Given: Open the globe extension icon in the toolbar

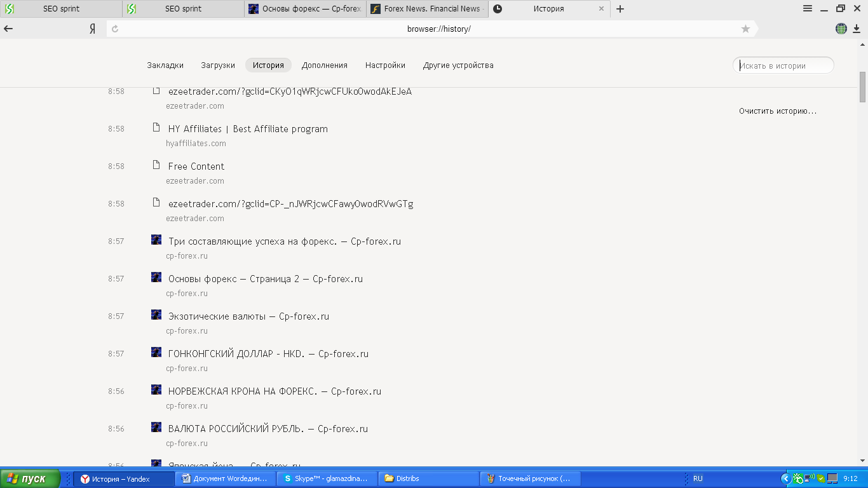Looking at the screenshot, I should (841, 29).
